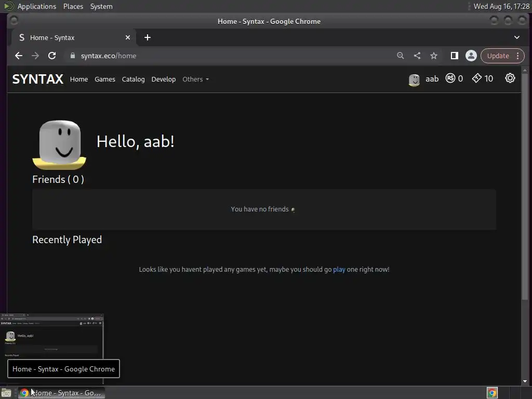The height and width of the screenshot is (399, 532).
Task: Close the Home - Syntax tab
Action: click(128, 37)
